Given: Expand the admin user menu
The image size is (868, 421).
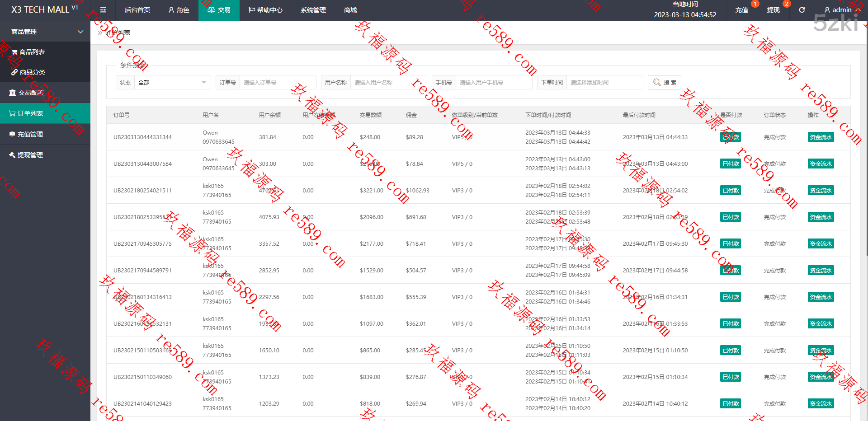Looking at the screenshot, I should tap(841, 10).
